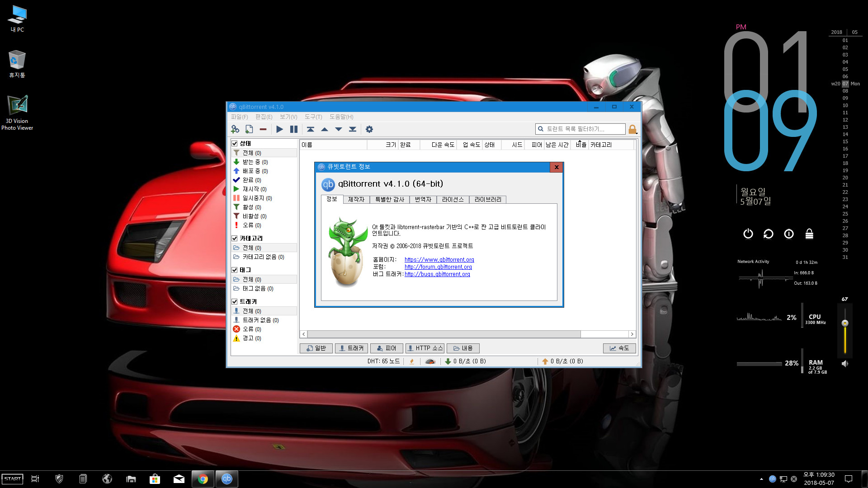Click the 이름 column header
Screen dimensions: 868x488
point(333,145)
